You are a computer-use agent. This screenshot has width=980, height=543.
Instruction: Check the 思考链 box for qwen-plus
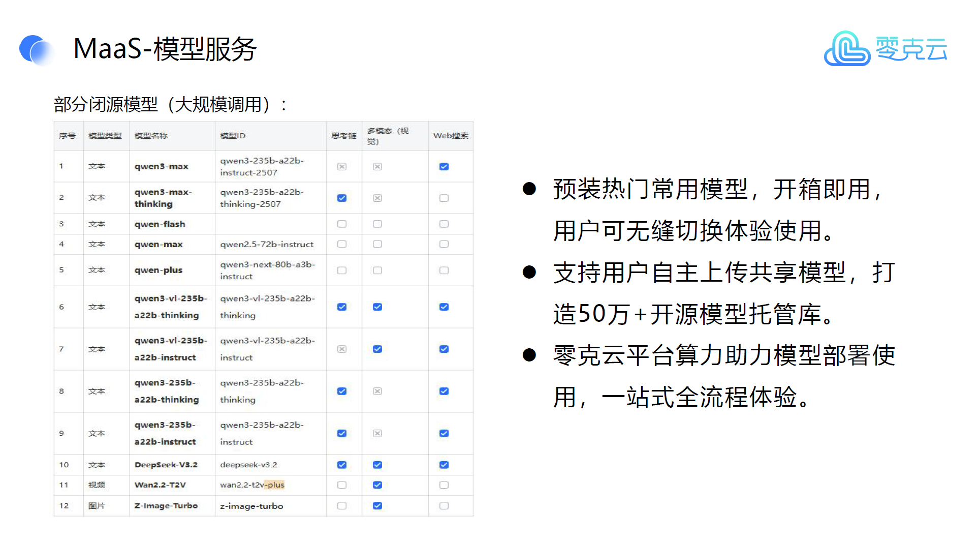pos(342,270)
